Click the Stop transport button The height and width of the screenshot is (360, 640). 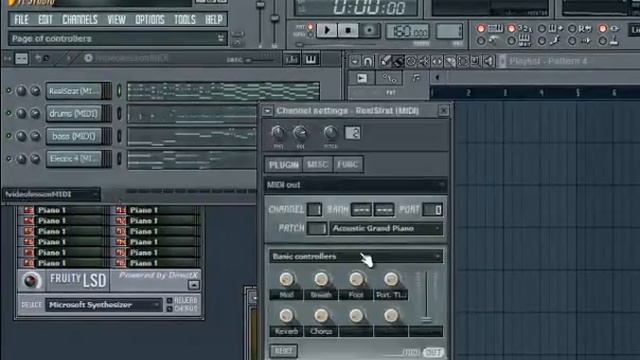(348, 30)
